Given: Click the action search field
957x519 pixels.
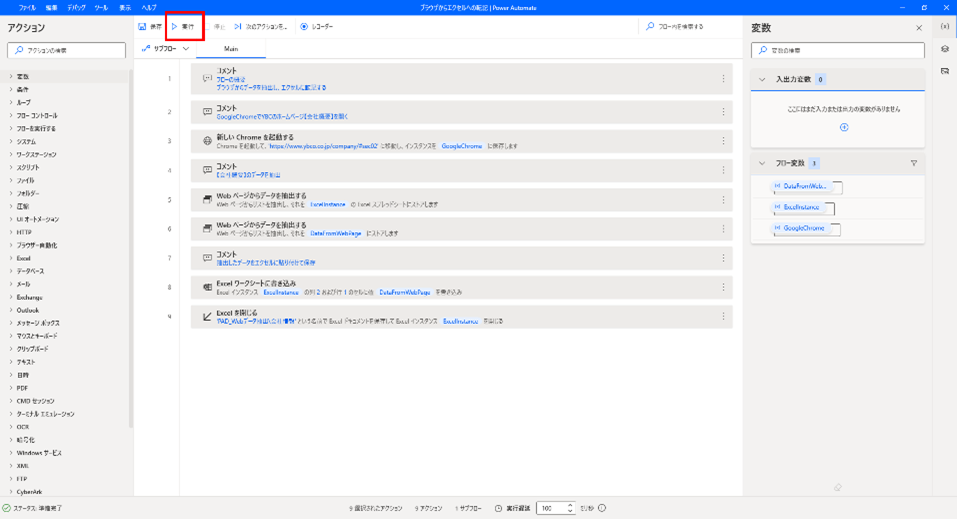Looking at the screenshot, I should 67,50.
